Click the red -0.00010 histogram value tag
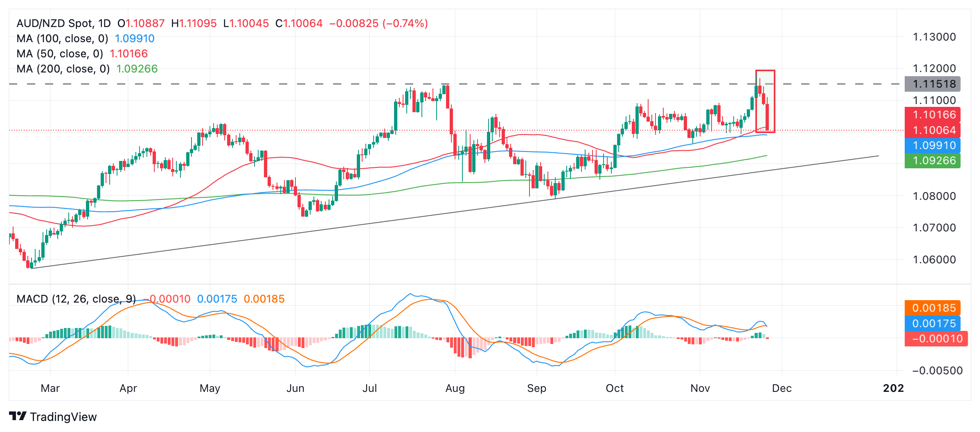Screen dimensions: 980x432 pos(936,339)
